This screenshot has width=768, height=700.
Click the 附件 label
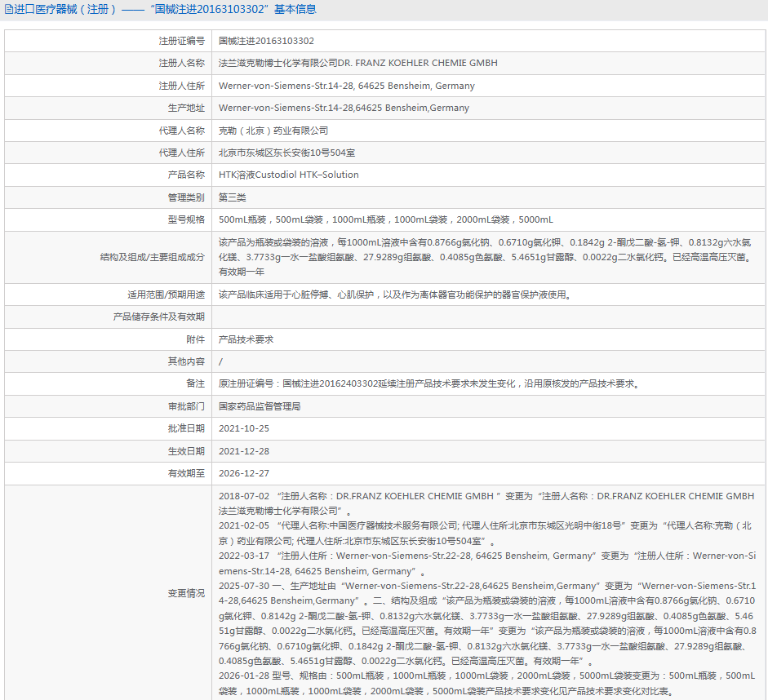click(x=195, y=339)
